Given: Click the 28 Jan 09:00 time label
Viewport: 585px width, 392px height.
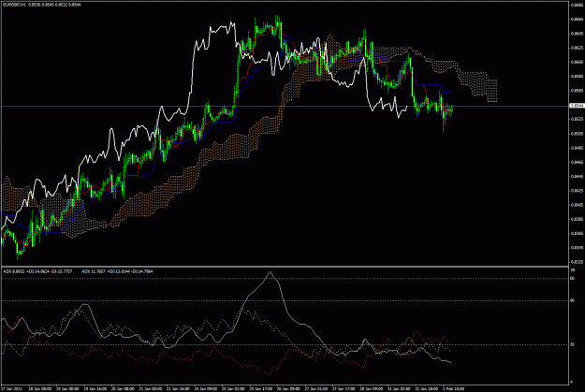Looking at the screenshot, I should [372, 388].
